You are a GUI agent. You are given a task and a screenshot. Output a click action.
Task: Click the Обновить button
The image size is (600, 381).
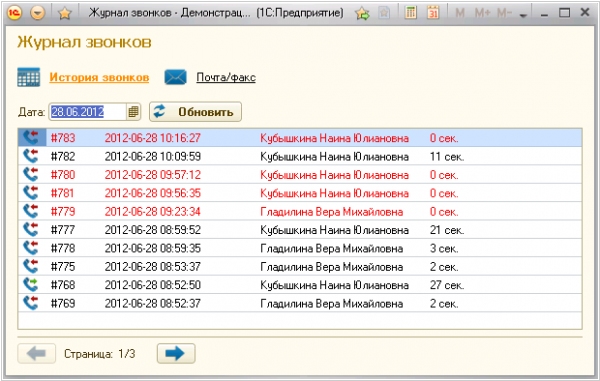coord(195,112)
